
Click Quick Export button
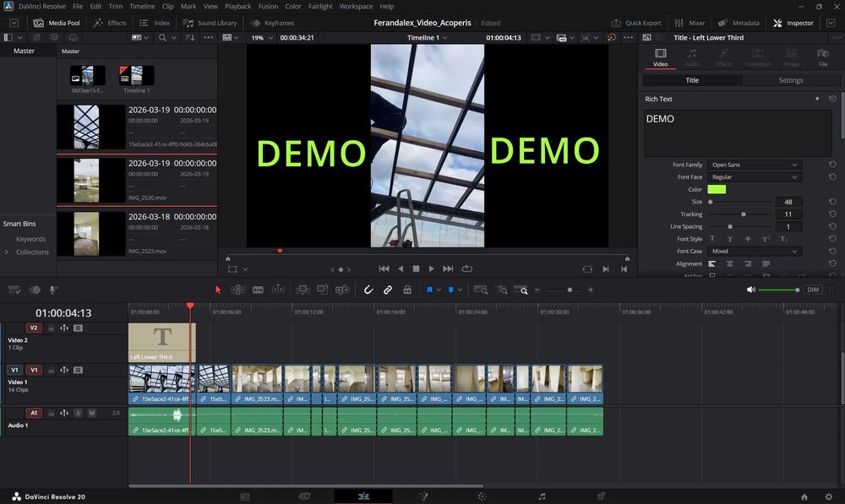tap(636, 23)
